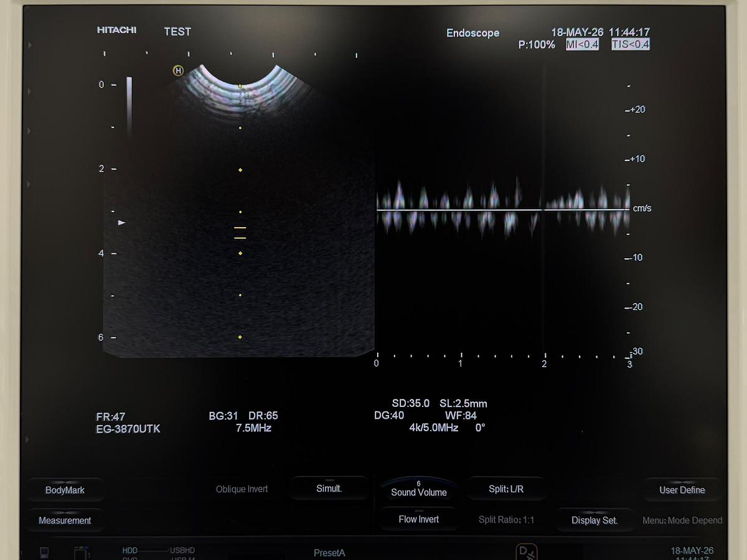Click the EG-3870UTK probe model label

[128, 428]
